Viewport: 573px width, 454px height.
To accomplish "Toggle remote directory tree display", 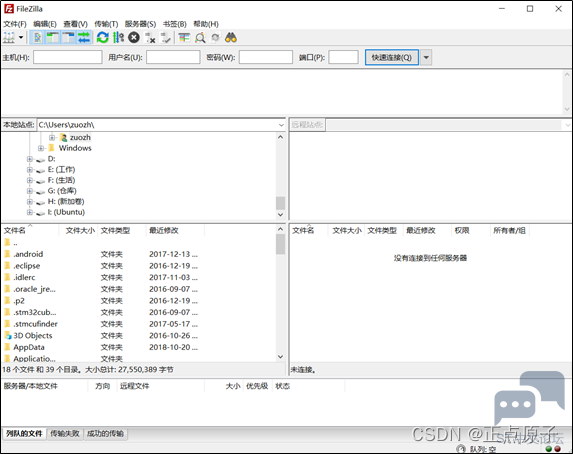I will point(68,38).
